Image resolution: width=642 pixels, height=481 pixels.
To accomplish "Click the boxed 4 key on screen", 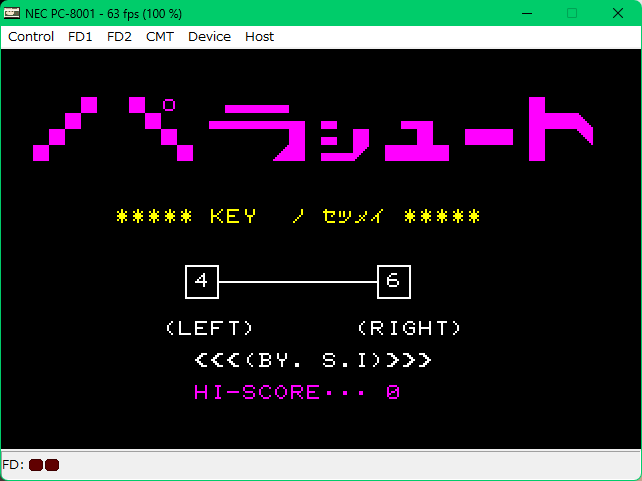I will [x=202, y=282].
